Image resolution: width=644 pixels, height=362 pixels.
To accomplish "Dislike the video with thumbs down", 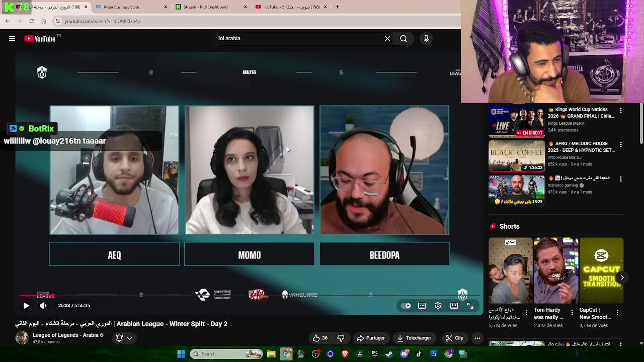I will click(x=341, y=338).
